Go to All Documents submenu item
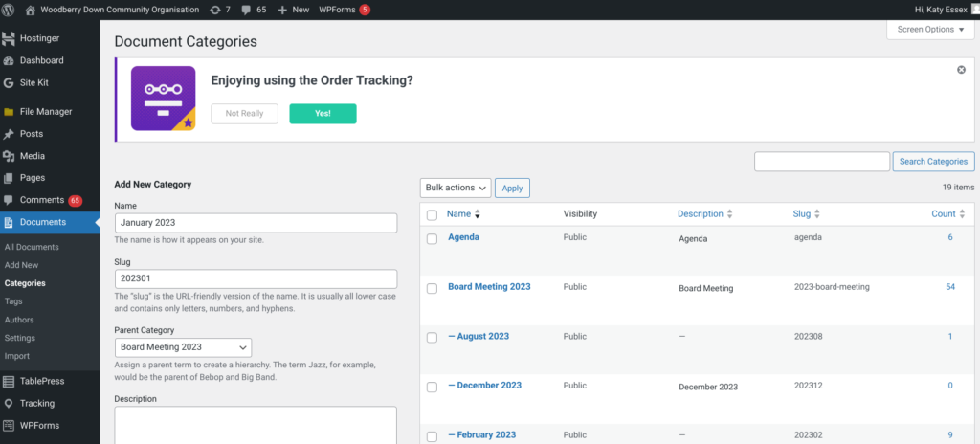This screenshot has height=444, width=980. tap(32, 247)
